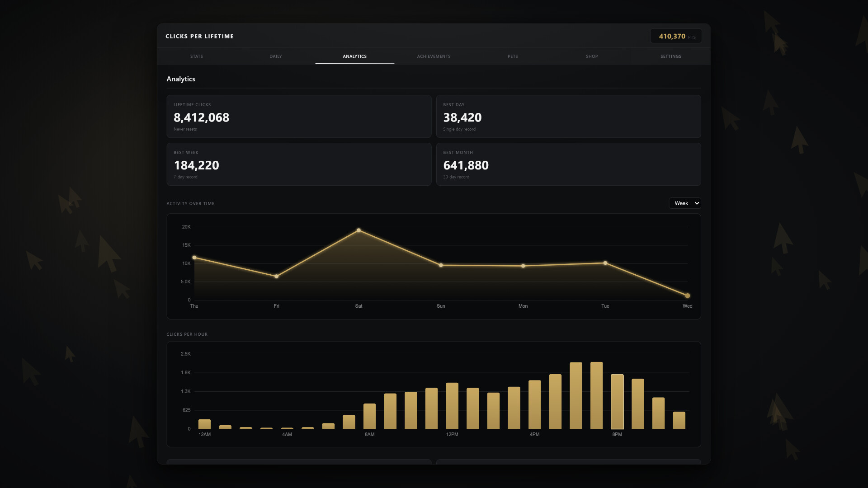Click the Best Week 184,220 card

[x=299, y=164]
